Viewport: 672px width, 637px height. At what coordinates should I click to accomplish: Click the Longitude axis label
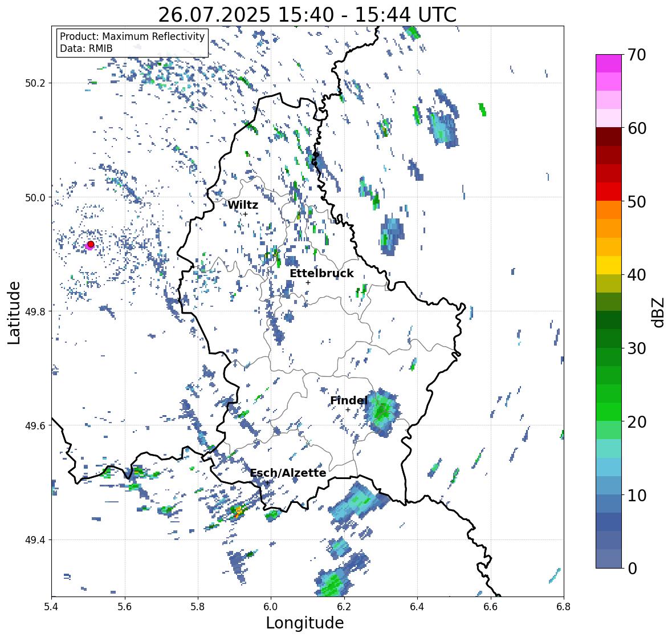pyautogui.click(x=305, y=623)
